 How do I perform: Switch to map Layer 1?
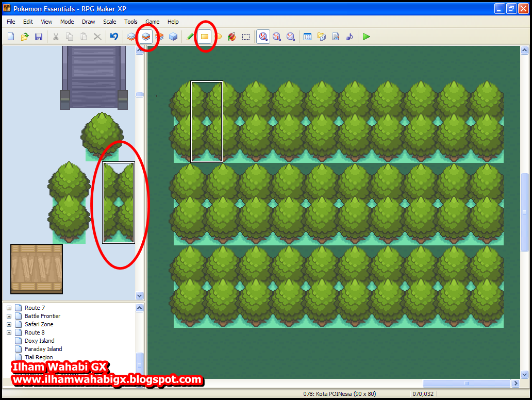click(131, 36)
